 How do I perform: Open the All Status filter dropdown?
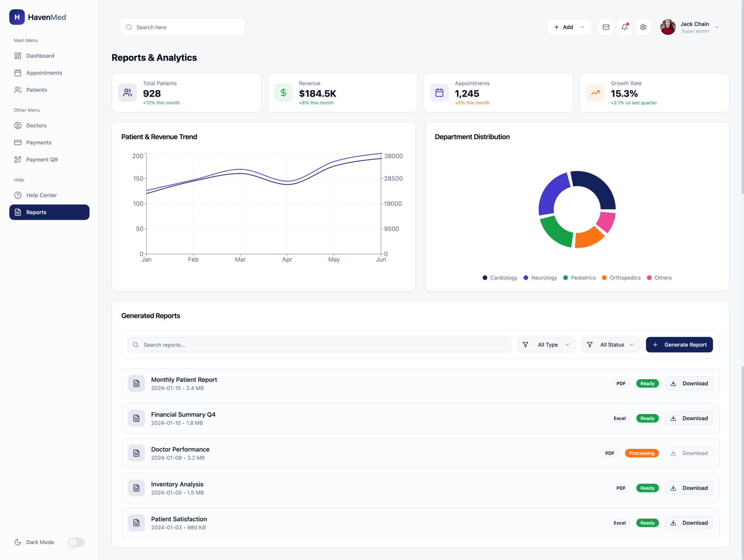pyautogui.click(x=610, y=345)
